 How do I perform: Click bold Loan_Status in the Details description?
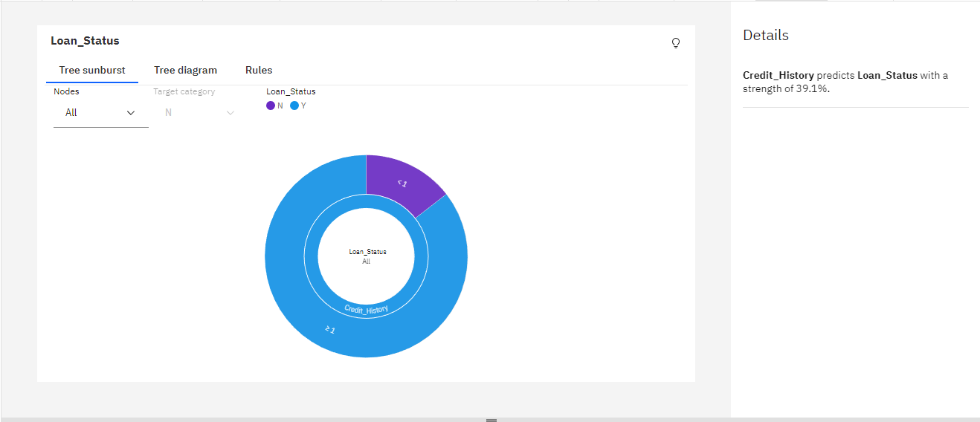(x=887, y=76)
